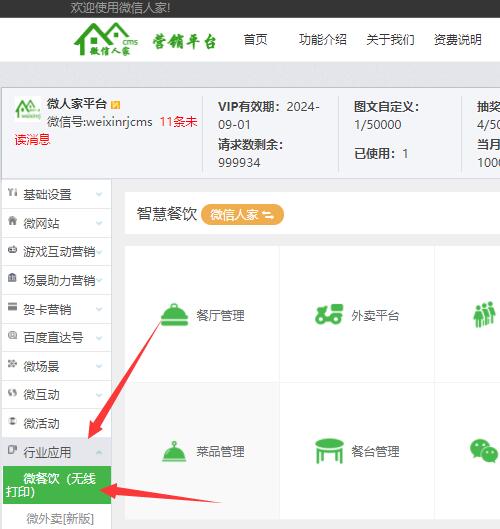The image size is (500, 529).
Task: Click the 营销平台 title text
Action: (x=184, y=41)
